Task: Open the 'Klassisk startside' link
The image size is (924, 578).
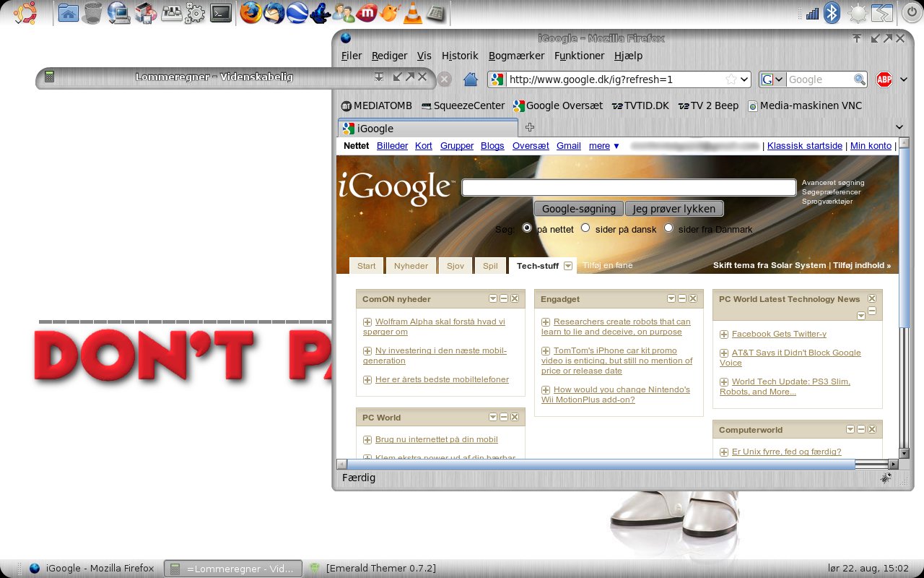Action: pyautogui.click(x=805, y=146)
